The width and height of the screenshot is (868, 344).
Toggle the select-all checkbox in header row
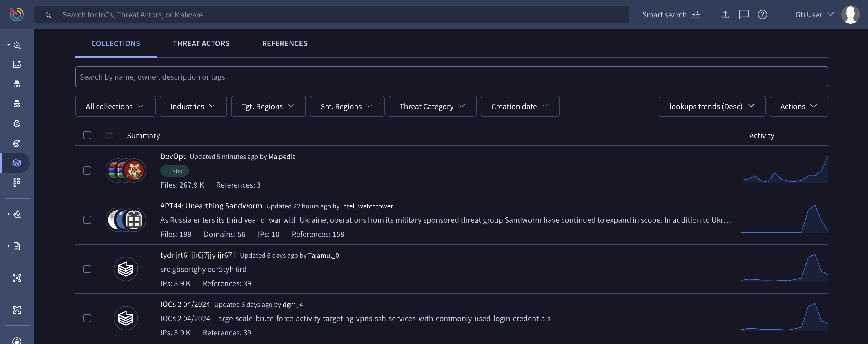tap(87, 135)
